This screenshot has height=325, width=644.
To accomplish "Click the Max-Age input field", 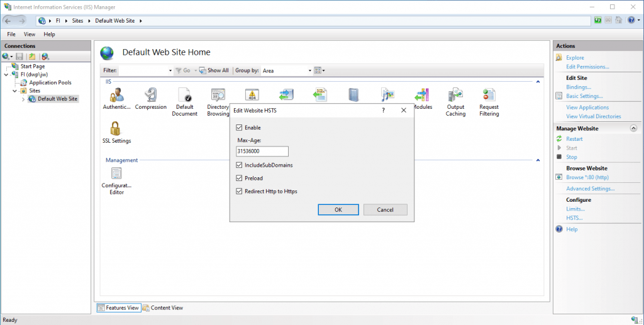I will point(262,151).
